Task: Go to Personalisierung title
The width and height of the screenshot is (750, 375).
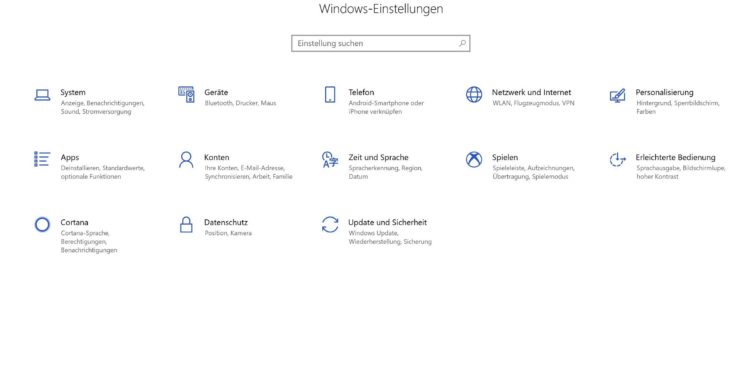Action: (664, 92)
